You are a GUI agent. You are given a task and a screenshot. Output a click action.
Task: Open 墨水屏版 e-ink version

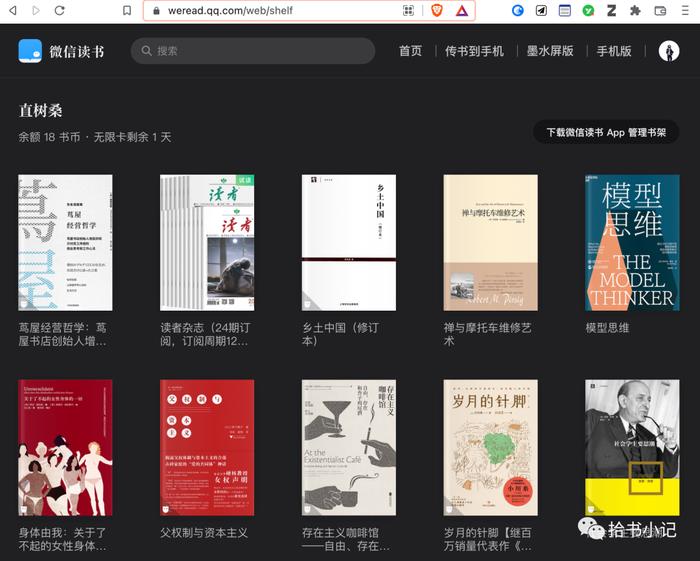(550, 51)
